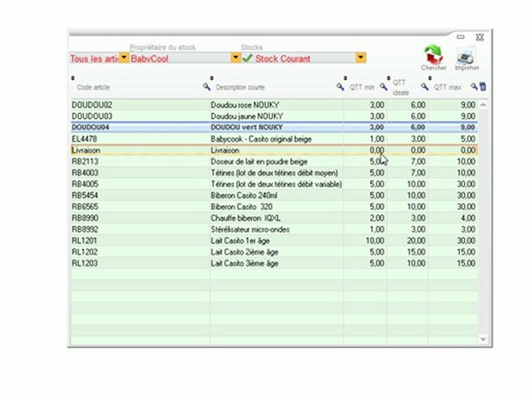Click sort arrows above Description courte
The image size is (532, 399).
(212, 78)
